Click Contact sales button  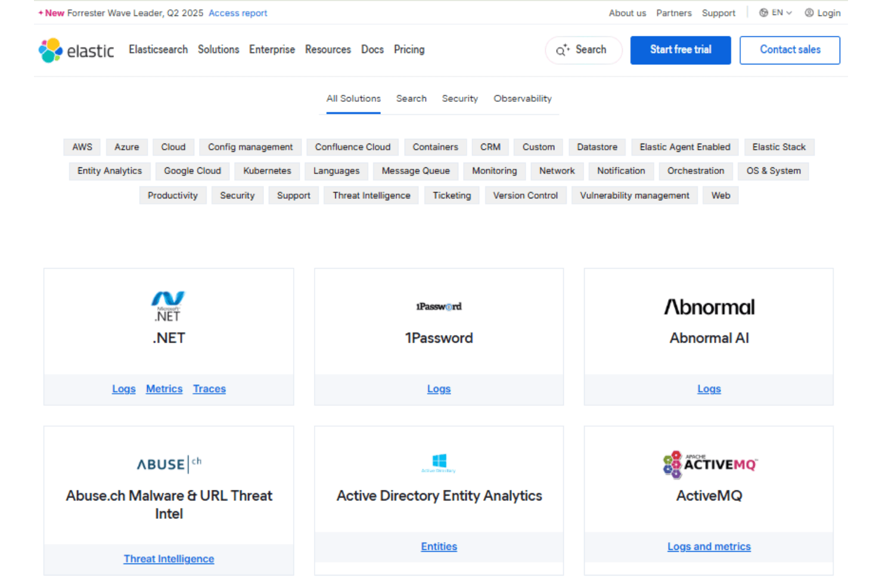click(790, 50)
